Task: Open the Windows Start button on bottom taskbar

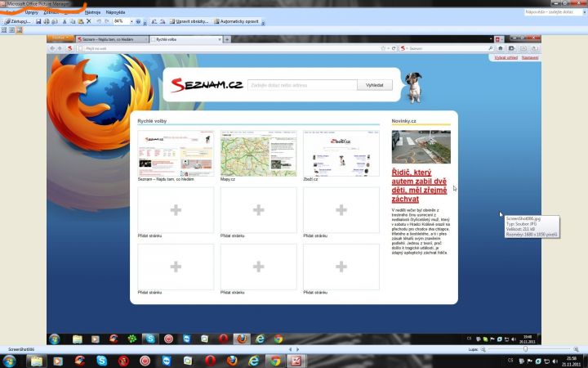Action: 9,361
